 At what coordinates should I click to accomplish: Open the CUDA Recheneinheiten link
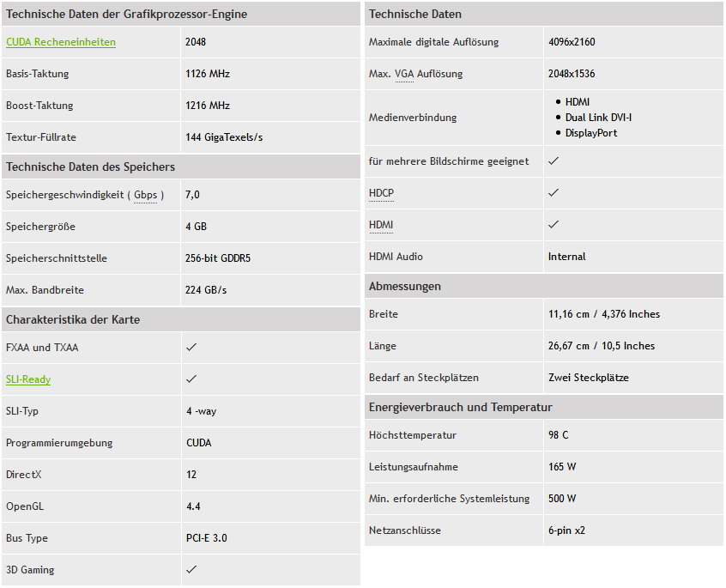60,42
